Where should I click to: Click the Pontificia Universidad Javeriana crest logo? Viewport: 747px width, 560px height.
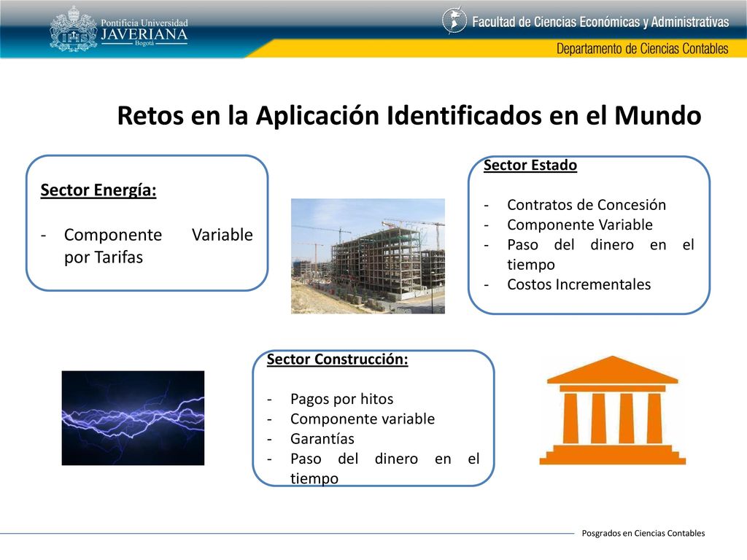pyautogui.click(x=74, y=28)
